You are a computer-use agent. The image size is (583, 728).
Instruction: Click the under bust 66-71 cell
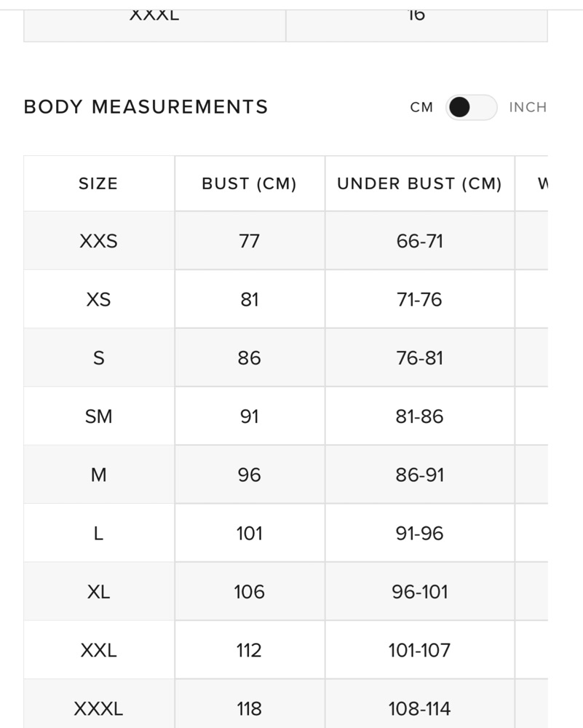pos(420,240)
